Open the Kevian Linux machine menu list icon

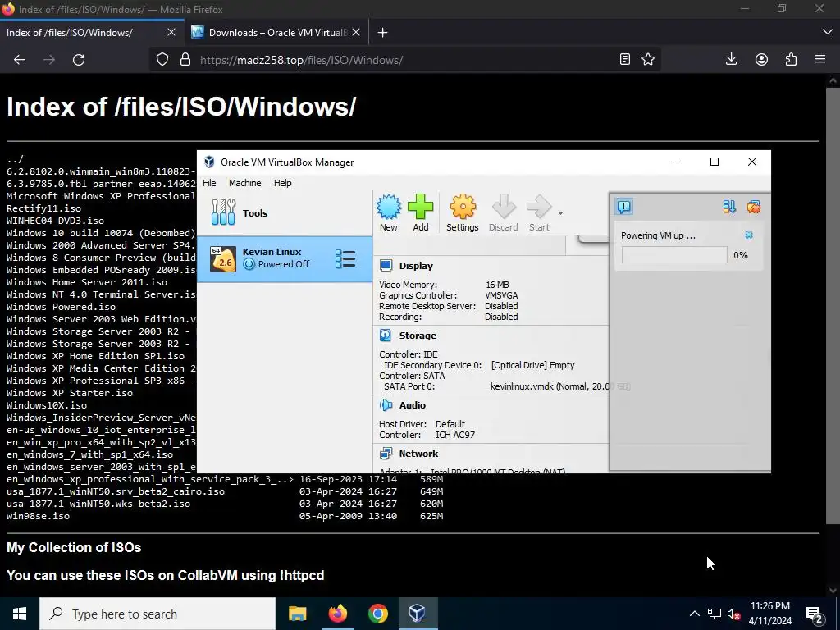coord(345,258)
